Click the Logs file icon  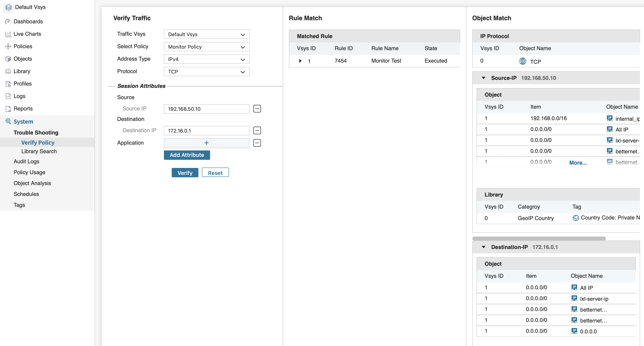pos(8,96)
